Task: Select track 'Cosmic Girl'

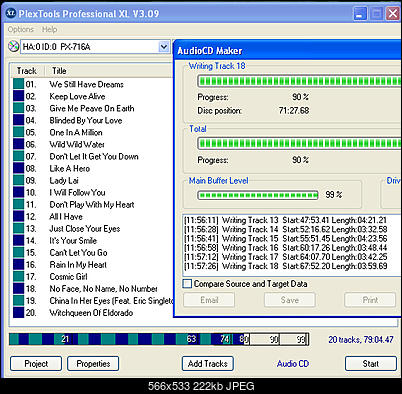Action: tap(68, 277)
